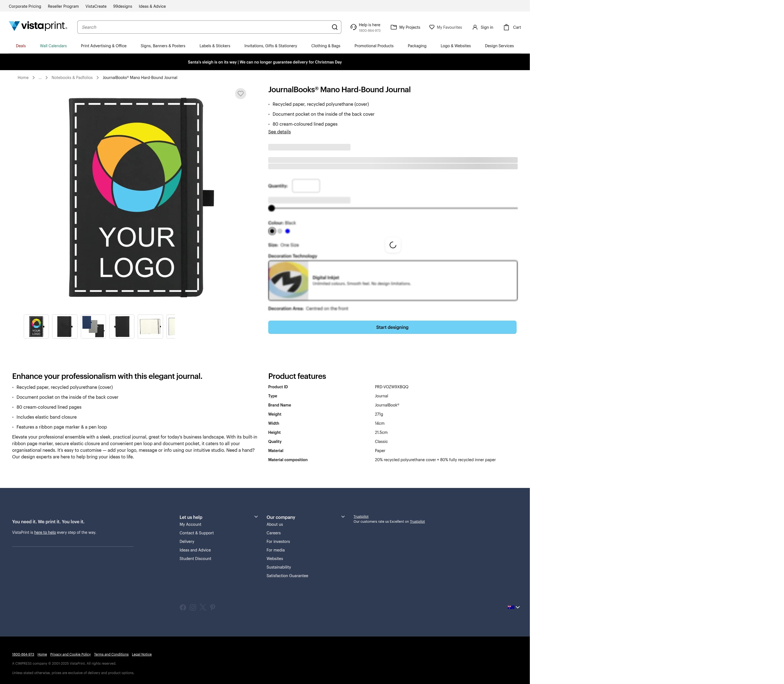This screenshot has width=784, height=684.
Task: Open the 99designs link
Action: pos(123,6)
